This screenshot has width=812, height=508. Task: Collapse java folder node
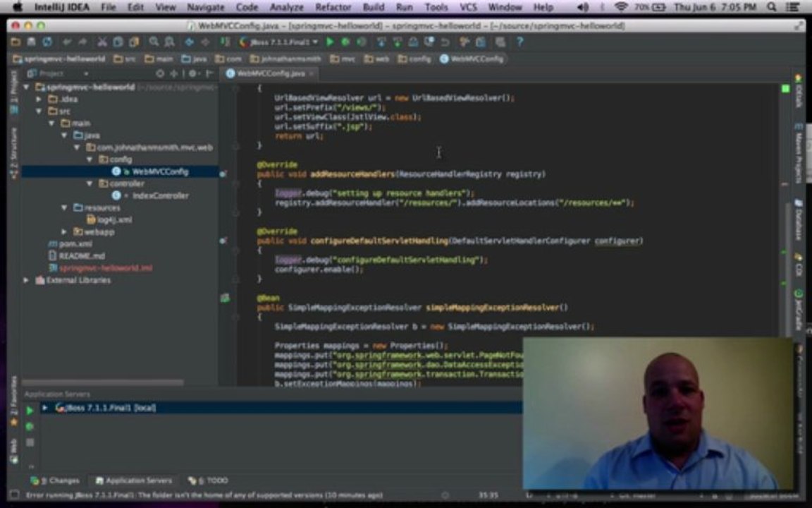(64, 135)
